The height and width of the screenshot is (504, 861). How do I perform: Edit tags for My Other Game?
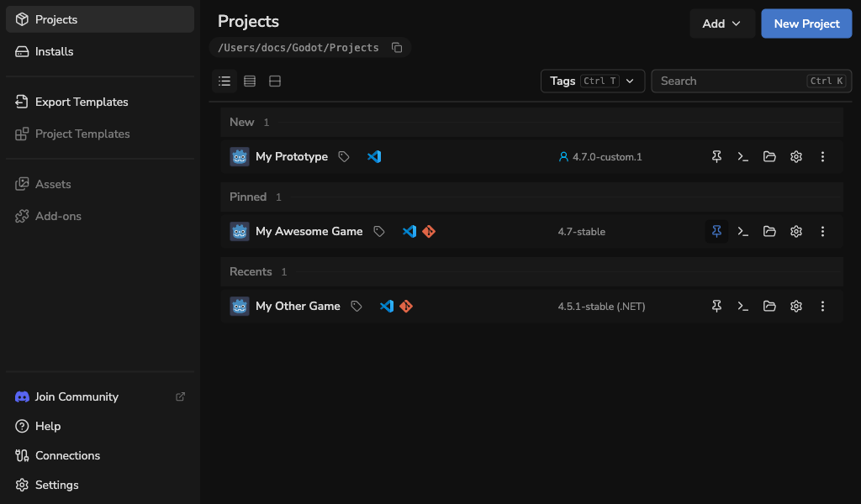pos(357,306)
